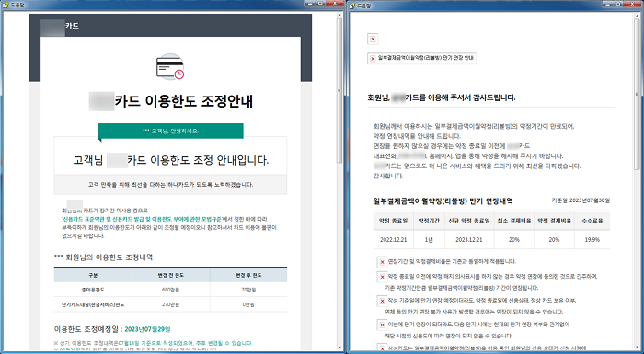The image size is (644, 354).
Task: Click the 1년 cell
Action: [429, 239]
